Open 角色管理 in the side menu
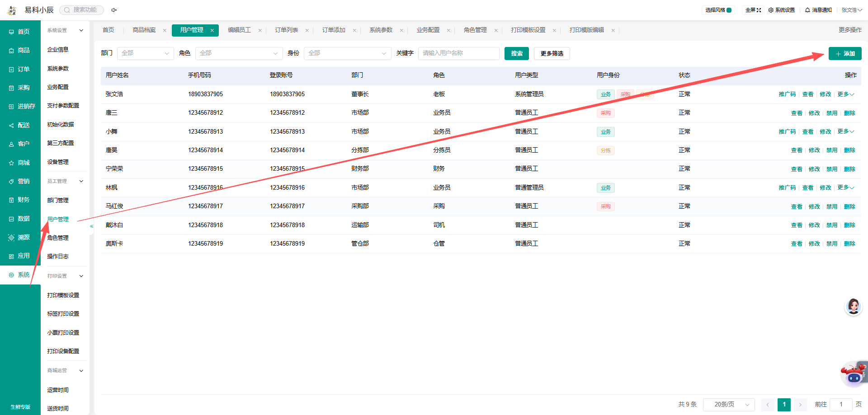868x415 pixels. click(58, 238)
